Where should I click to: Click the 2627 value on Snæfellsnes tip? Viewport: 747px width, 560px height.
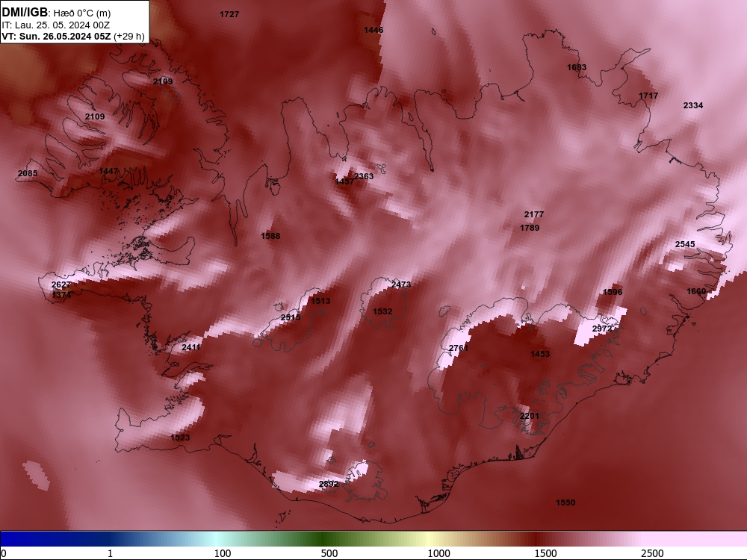click(61, 284)
